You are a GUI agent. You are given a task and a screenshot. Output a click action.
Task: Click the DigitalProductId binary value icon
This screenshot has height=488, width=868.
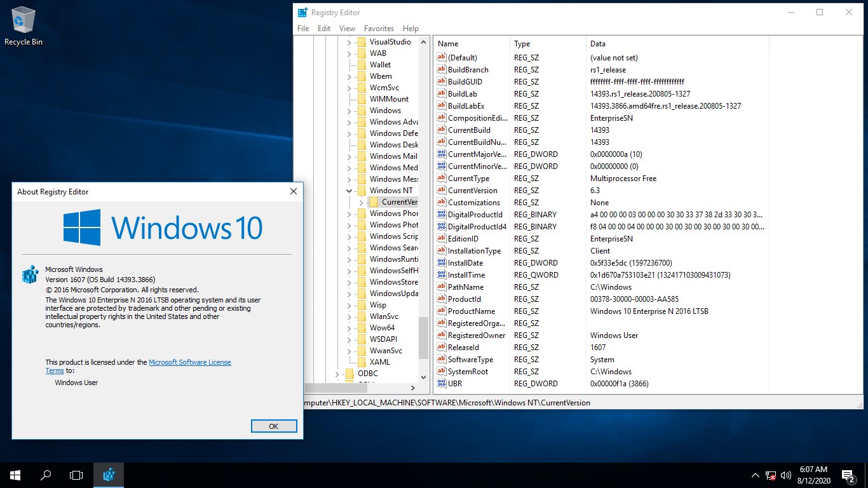coord(442,215)
